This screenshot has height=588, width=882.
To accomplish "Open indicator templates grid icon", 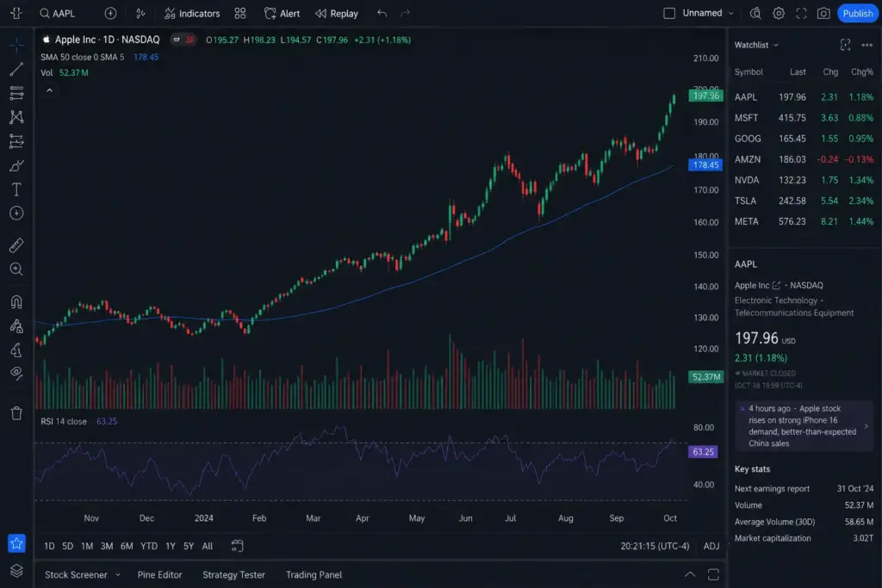I will coord(240,14).
